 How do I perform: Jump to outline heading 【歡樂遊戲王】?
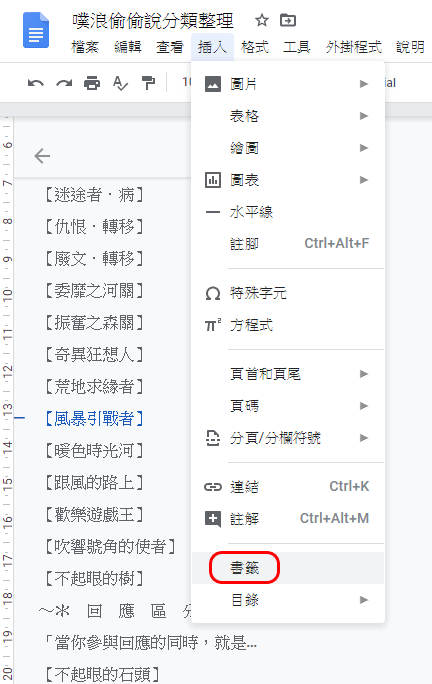click(x=94, y=515)
